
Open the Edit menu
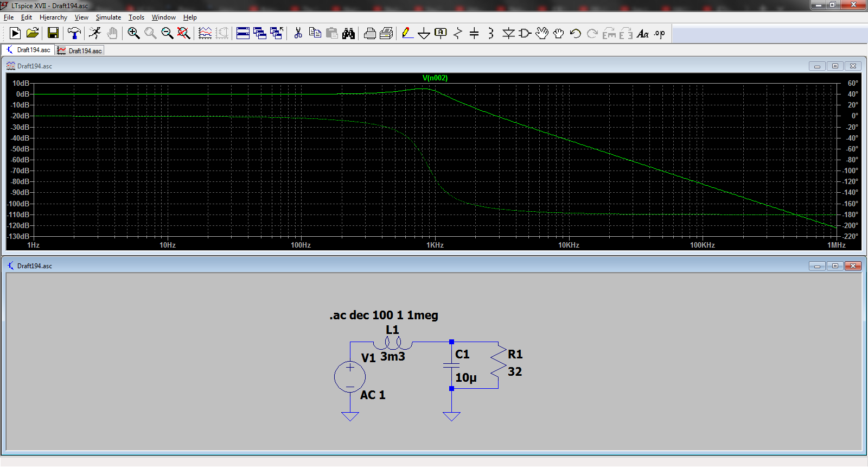[26, 17]
